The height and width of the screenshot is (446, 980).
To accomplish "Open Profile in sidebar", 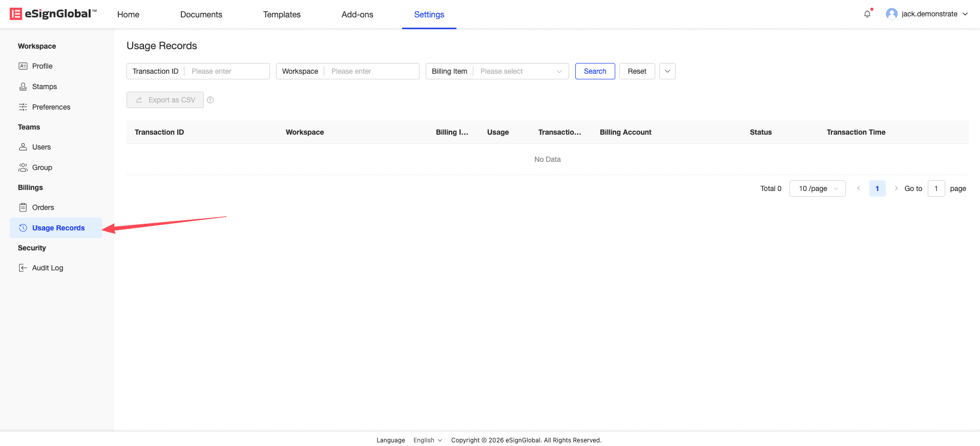I will [56, 66].
